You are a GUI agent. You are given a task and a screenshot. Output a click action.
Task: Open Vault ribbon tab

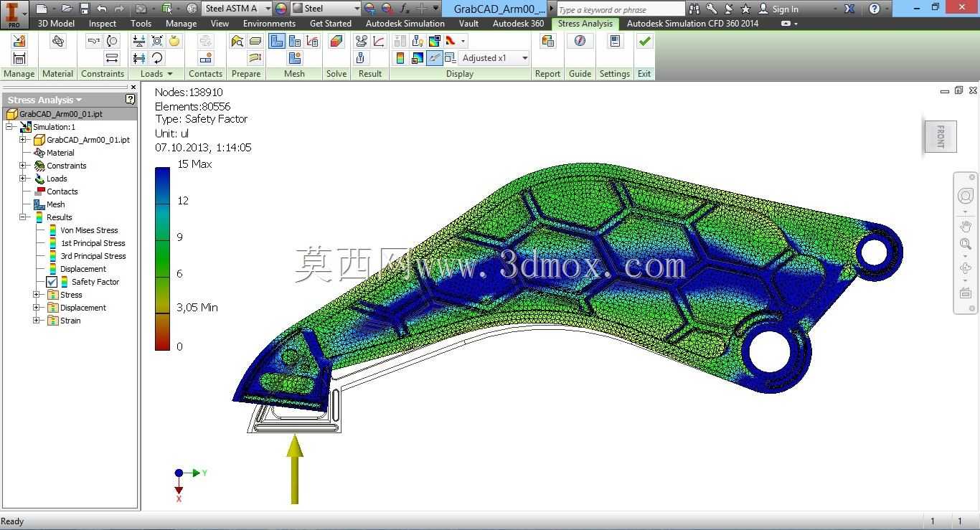point(468,24)
